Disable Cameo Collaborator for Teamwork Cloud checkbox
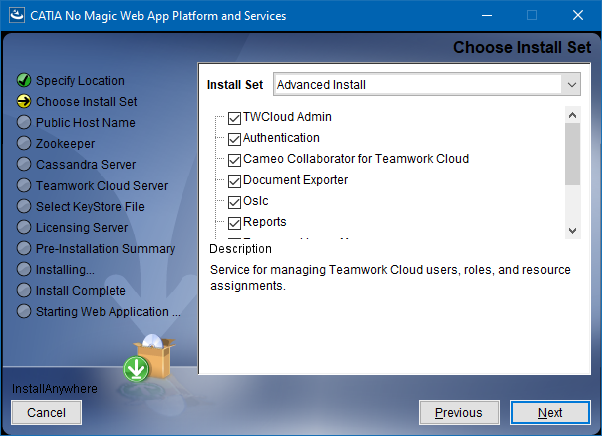The image size is (602, 436). [235, 160]
